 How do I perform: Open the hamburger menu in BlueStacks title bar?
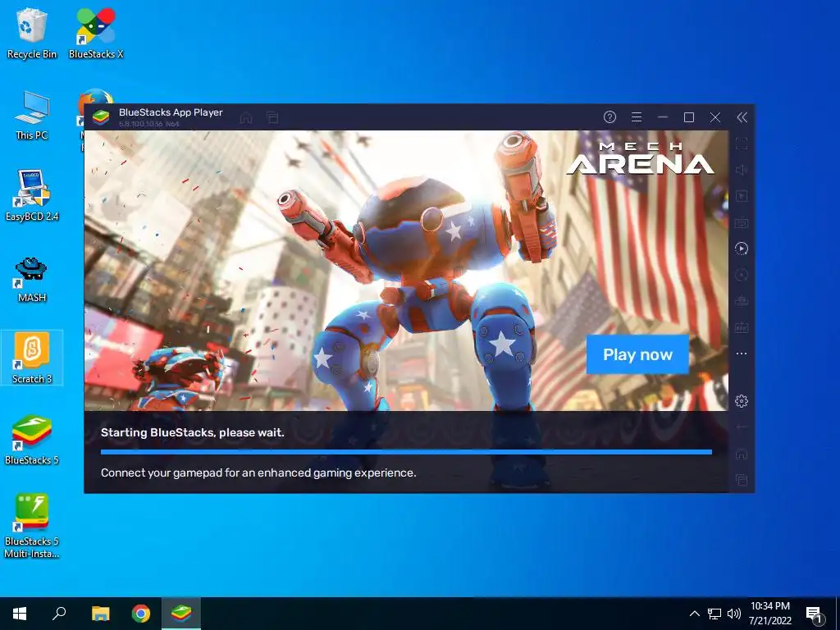[x=637, y=116]
